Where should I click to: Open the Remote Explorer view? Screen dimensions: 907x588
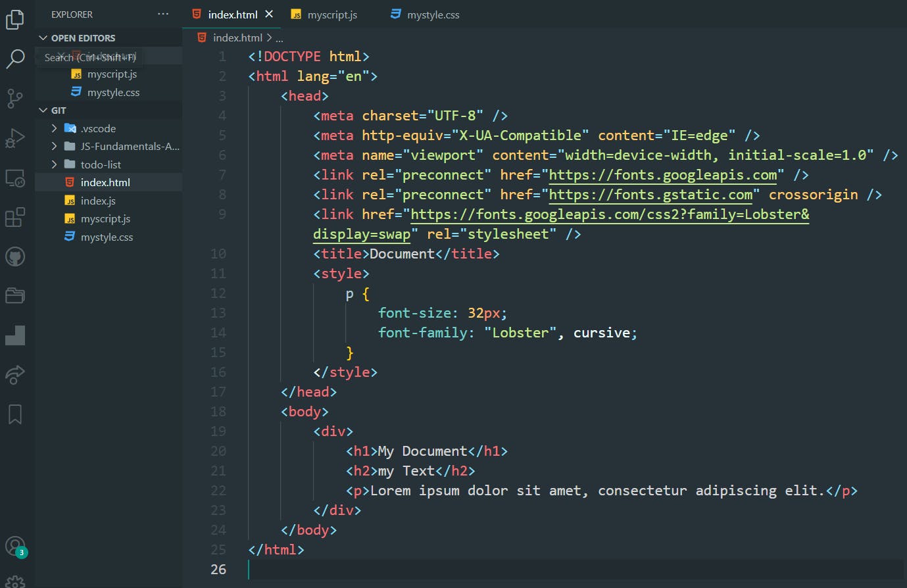tap(15, 178)
